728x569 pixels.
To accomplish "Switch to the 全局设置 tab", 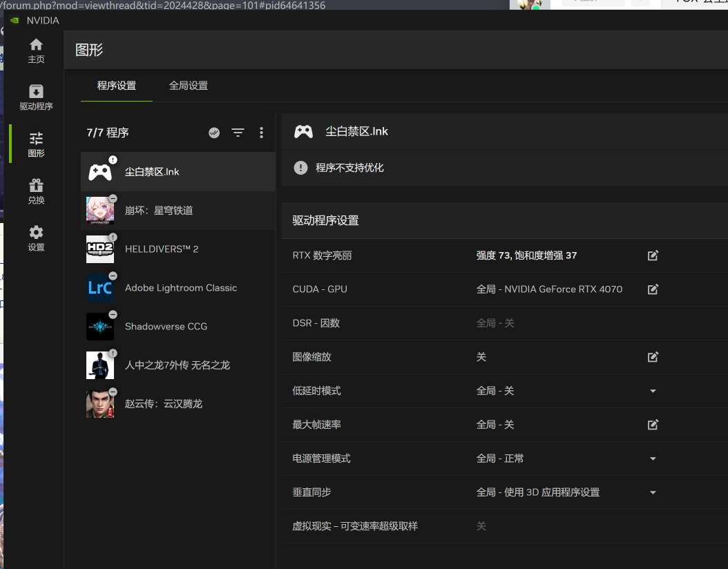I will pyautogui.click(x=189, y=86).
